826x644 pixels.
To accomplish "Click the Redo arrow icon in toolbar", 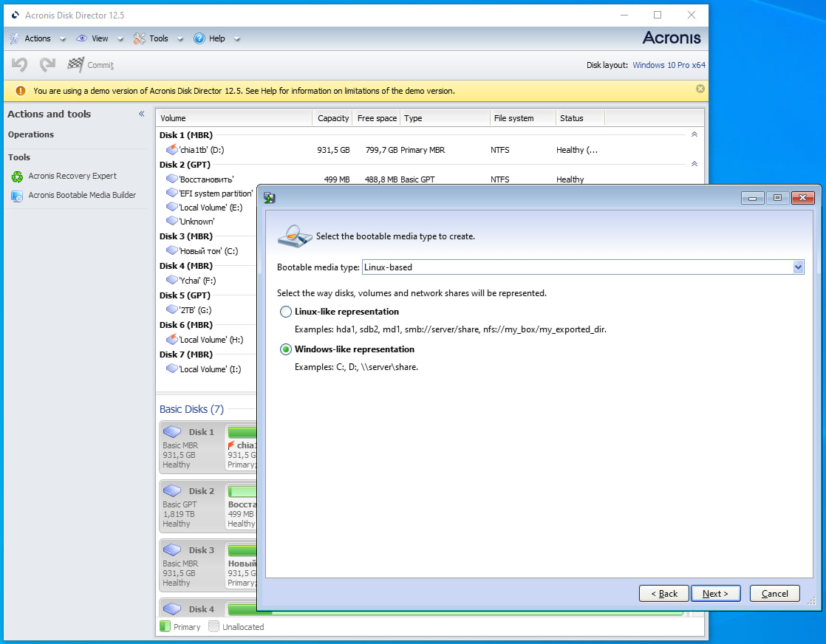I will pos(47,64).
